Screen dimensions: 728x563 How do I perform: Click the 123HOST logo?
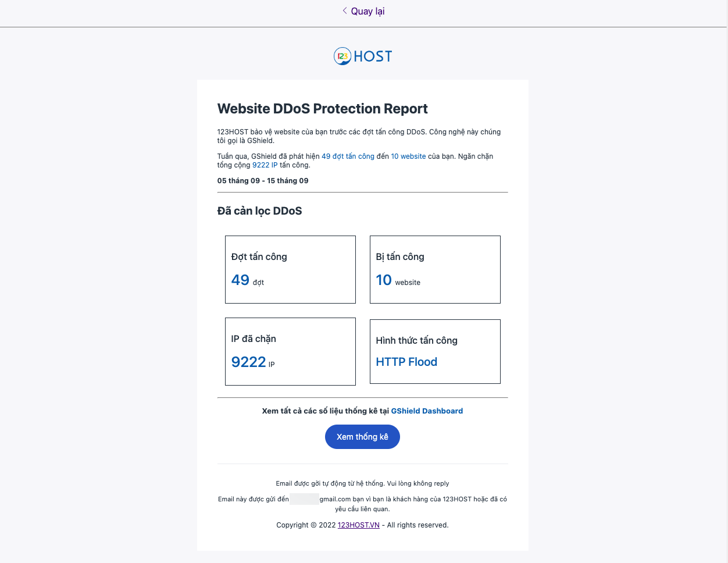coord(362,56)
